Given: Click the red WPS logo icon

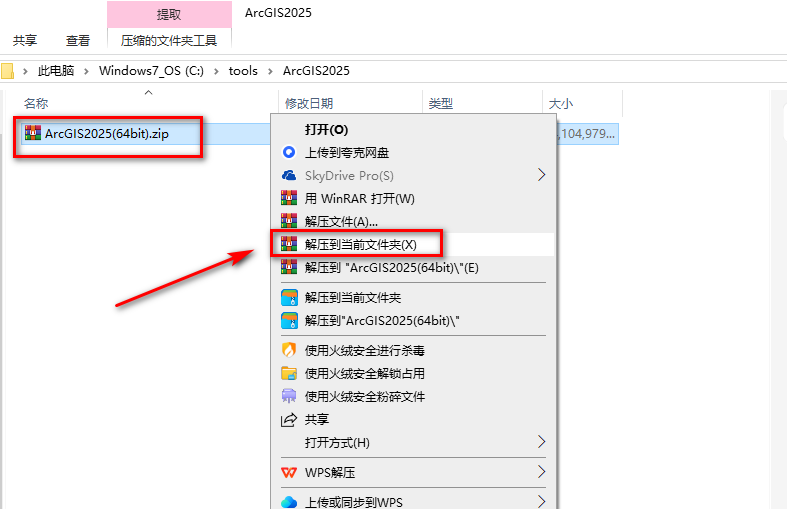Looking at the screenshot, I should point(289,472).
